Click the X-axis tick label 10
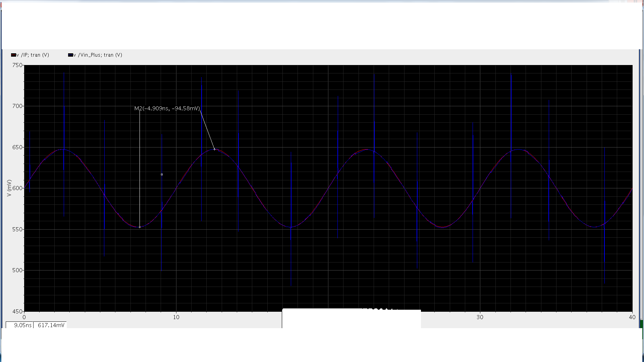This screenshot has height=362, width=644. pyautogui.click(x=176, y=317)
